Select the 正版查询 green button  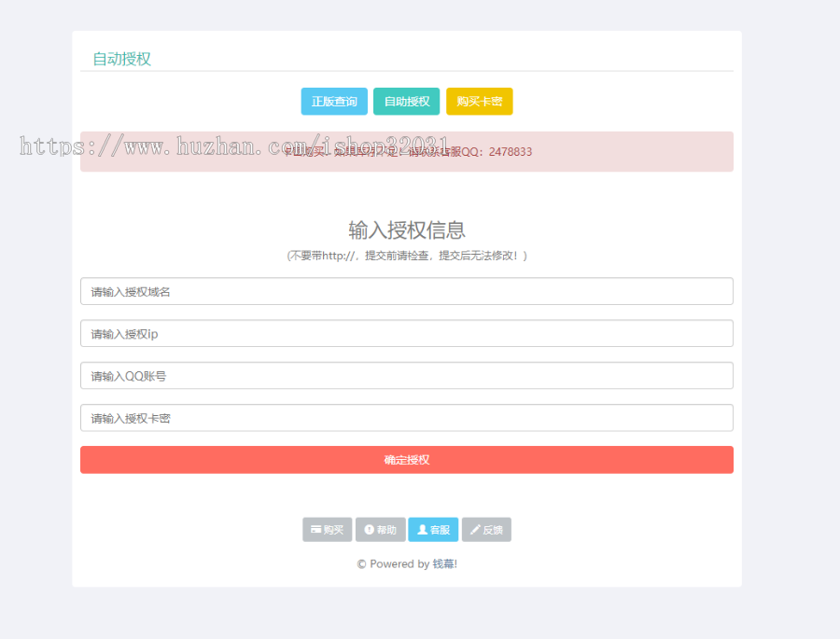point(334,101)
